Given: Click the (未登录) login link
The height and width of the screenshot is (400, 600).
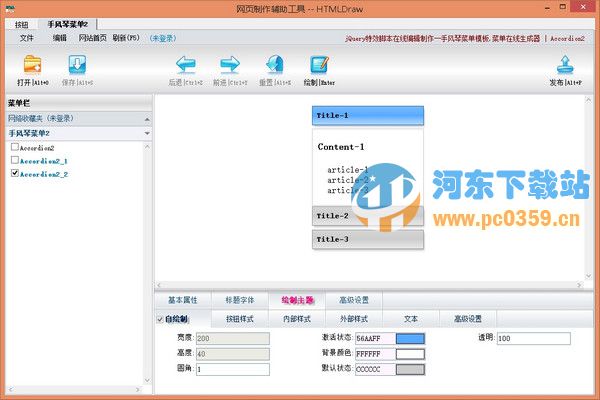Looking at the screenshot, I should tap(163, 38).
